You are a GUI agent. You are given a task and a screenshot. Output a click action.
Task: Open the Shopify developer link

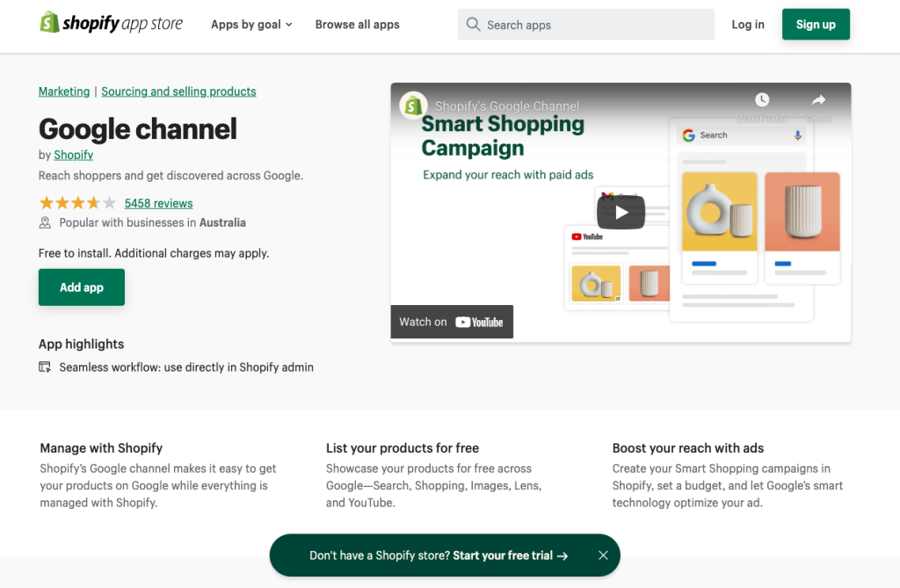coord(74,155)
